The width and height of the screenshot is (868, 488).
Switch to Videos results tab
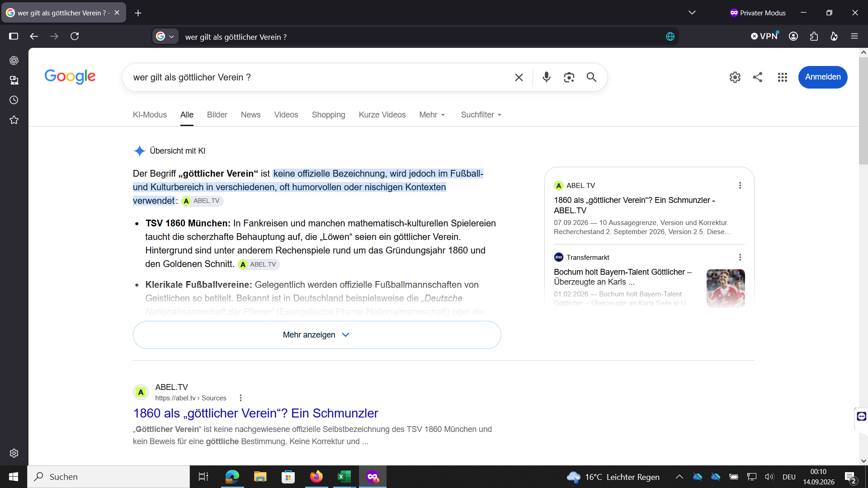coord(286,115)
